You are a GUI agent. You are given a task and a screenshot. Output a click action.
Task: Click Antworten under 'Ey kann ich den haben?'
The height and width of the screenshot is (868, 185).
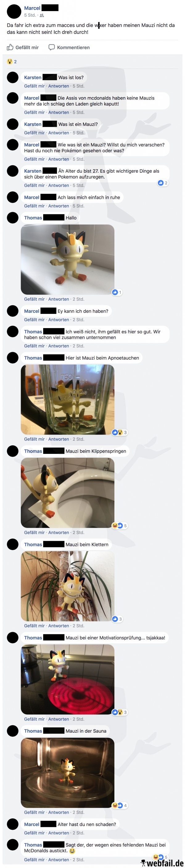point(59,320)
